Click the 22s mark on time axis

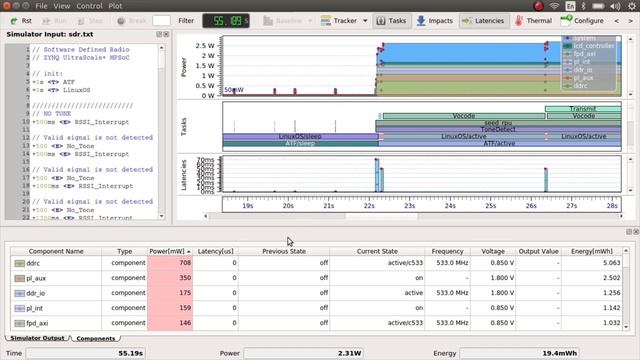(x=369, y=206)
